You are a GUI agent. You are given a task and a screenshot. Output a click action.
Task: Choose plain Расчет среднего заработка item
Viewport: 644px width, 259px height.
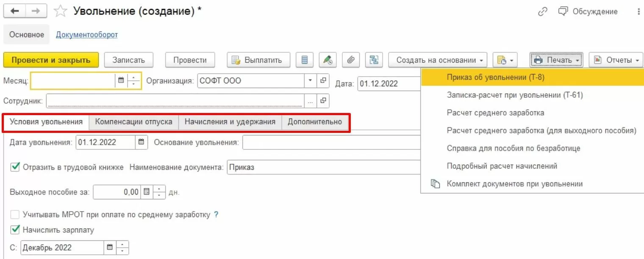click(x=533, y=113)
